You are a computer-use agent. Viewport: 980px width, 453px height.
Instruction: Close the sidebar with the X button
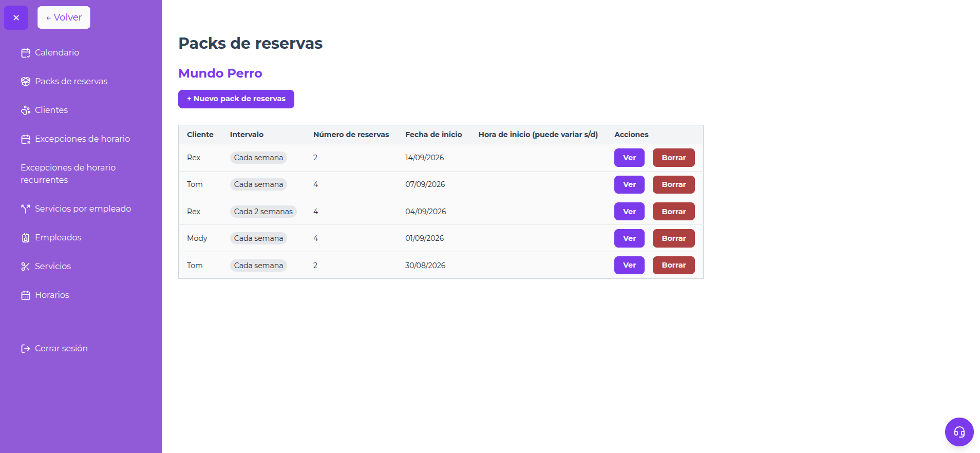click(16, 17)
